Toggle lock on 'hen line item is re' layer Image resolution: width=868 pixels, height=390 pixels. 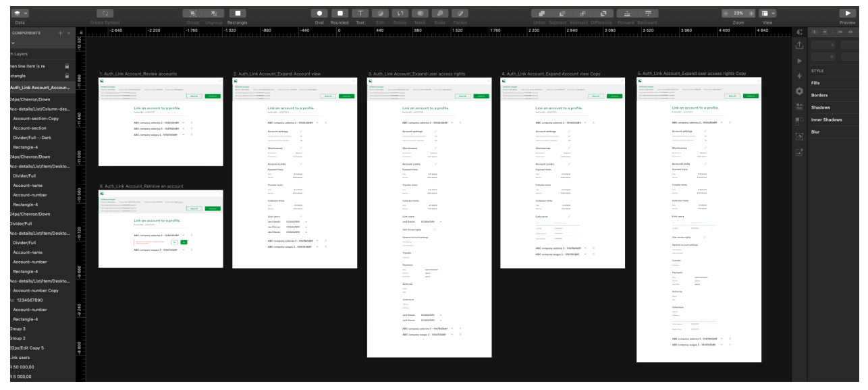coord(66,66)
